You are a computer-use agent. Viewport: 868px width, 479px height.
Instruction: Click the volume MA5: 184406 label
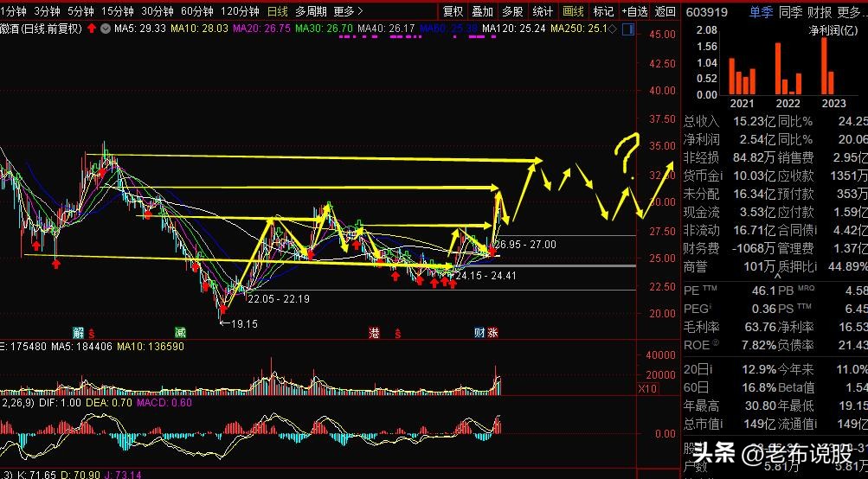pos(81,346)
